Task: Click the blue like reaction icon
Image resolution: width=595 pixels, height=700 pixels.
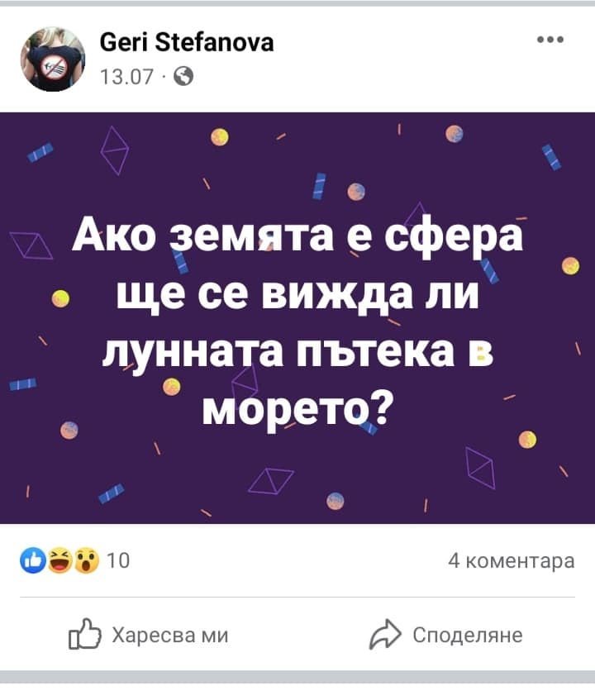Action: (x=33, y=560)
